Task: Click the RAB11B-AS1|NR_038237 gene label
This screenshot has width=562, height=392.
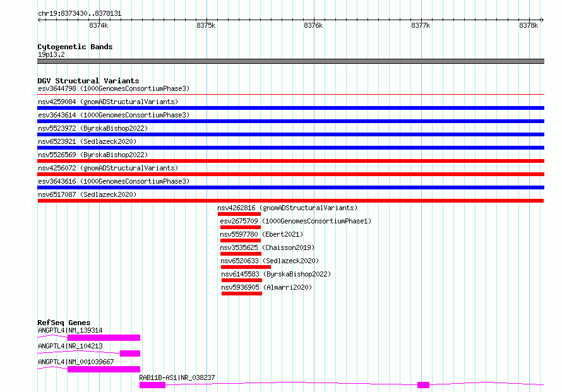Action: [177, 377]
